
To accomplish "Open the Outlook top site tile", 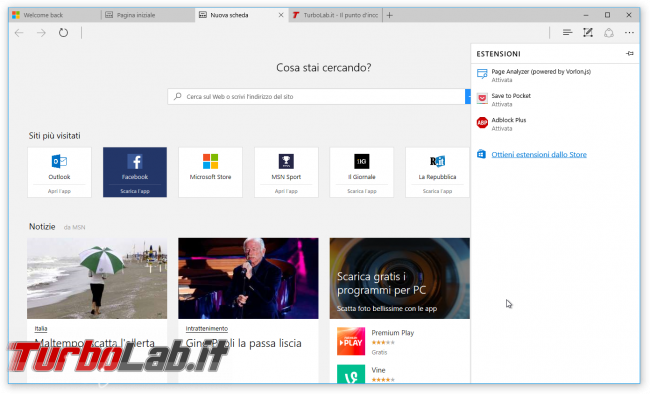I will [x=59, y=172].
